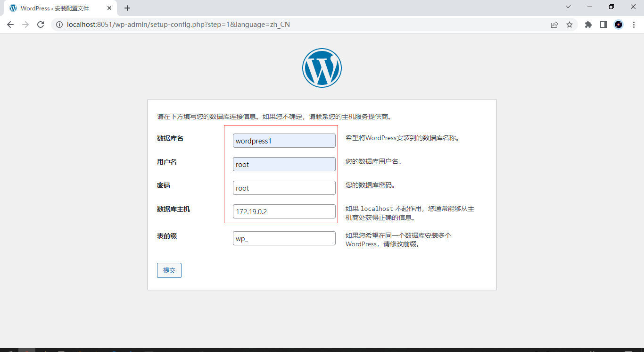Open the site information icon in the address bar
The width and height of the screenshot is (644, 352).
point(59,25)
